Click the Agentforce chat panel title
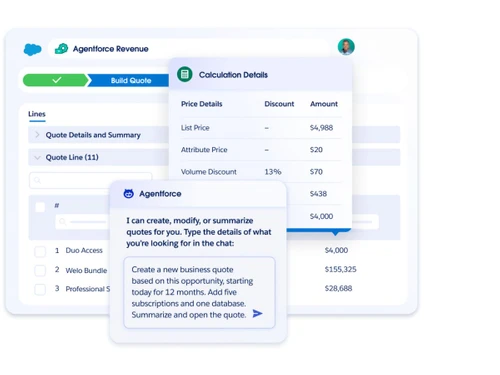 (x=160, y=194)
